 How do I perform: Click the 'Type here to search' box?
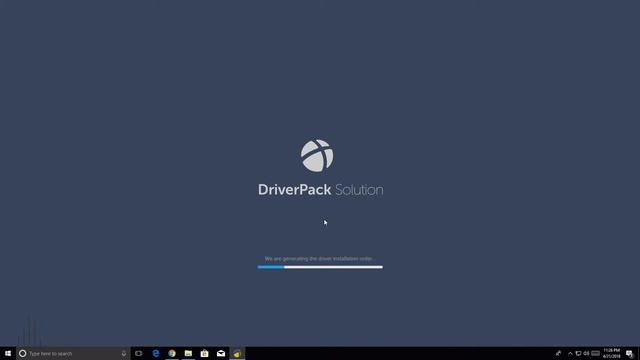(73, 353)
